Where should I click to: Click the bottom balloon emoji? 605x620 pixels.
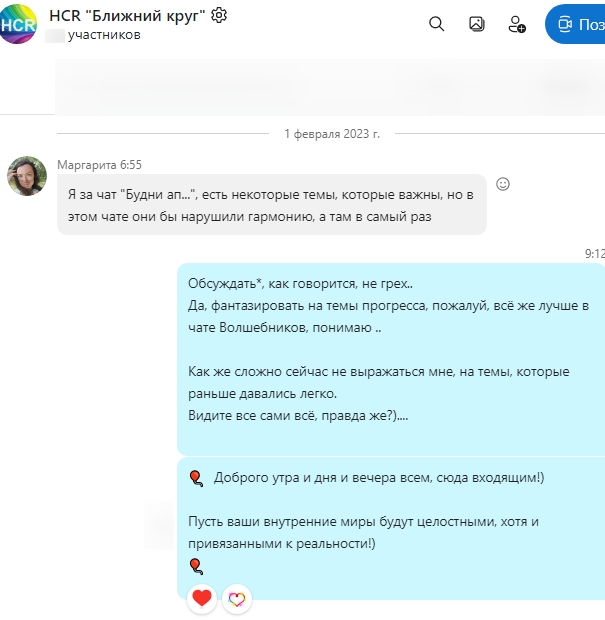tap(196, 566)
